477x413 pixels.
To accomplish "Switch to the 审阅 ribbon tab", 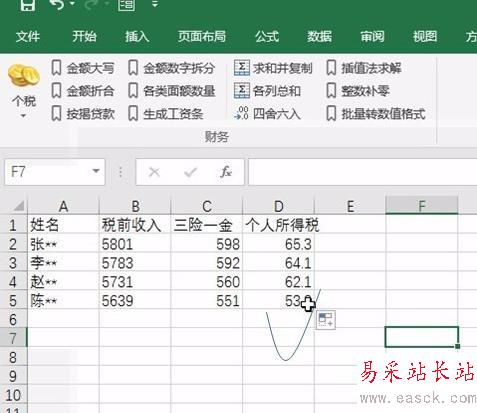I will [372, 36].
